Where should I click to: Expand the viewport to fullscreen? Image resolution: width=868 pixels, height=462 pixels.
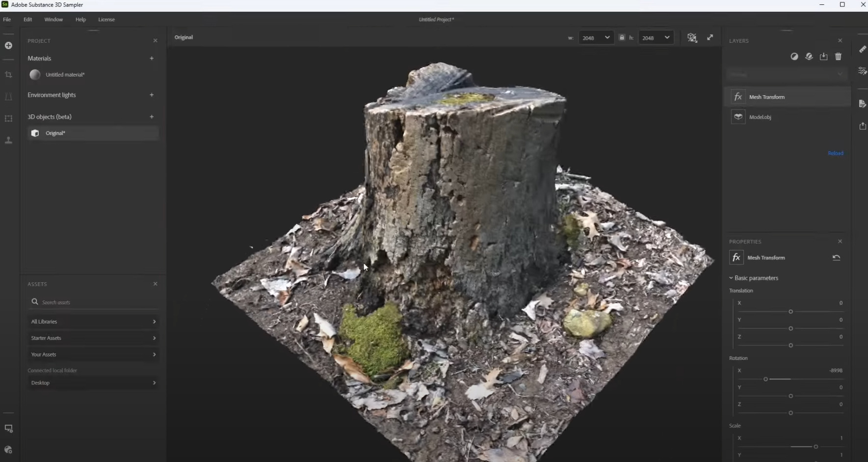[x=710, y=37]
